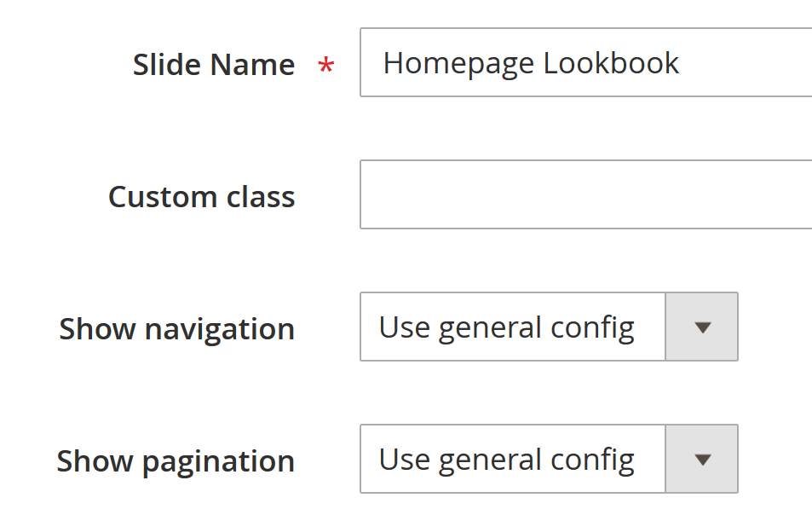This screenshot has width=812, height=515.
Task: Click the Show navigation dropdown arrow
Action: click(x=702, y=327)
